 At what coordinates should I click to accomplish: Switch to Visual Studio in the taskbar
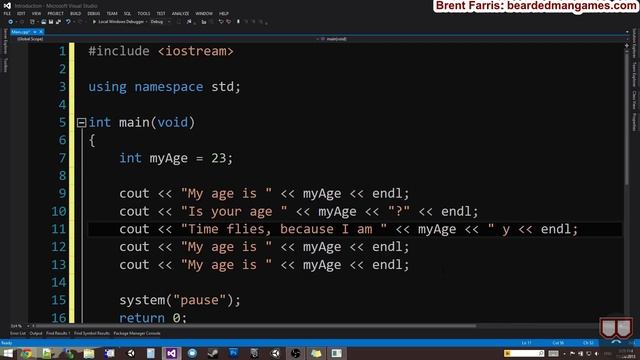pyautogui.click(x=171, y=353)
